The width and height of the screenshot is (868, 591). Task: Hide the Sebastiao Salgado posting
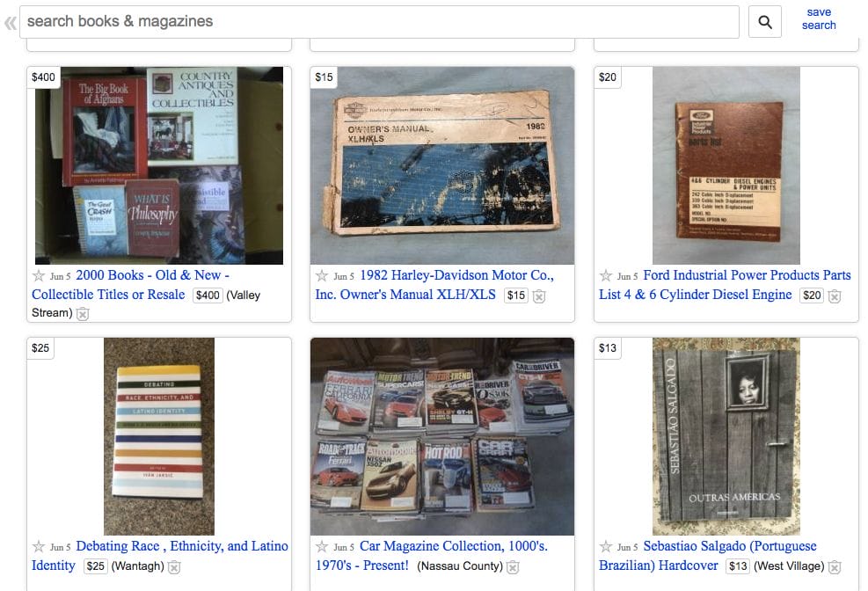coord(835,567)
